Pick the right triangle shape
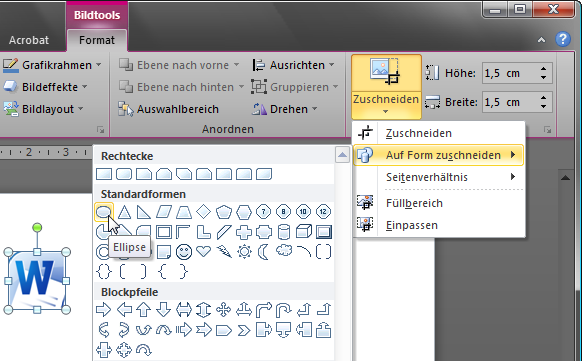Screen dimensions: 582x361 click(144, 212)
